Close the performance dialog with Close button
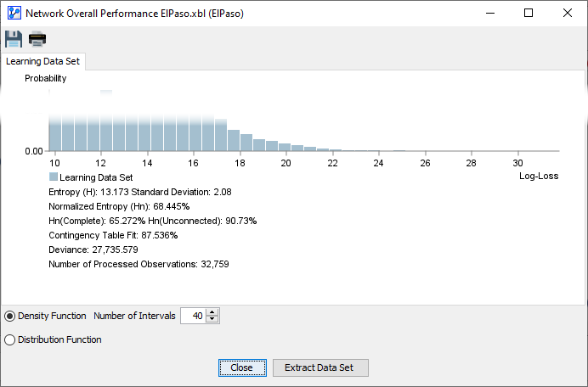The width and height of the screenshot is (588, 387). click(242, 367)
